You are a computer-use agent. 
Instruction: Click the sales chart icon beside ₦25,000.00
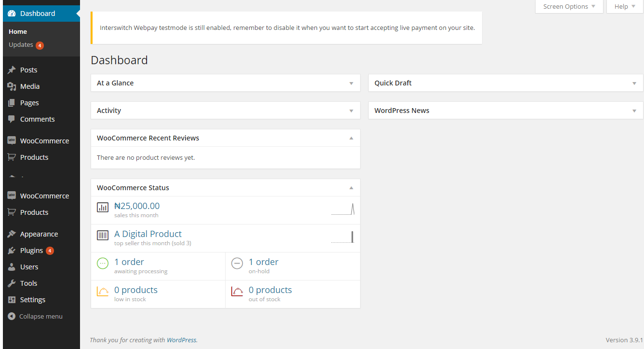click(x=103, y=208)
